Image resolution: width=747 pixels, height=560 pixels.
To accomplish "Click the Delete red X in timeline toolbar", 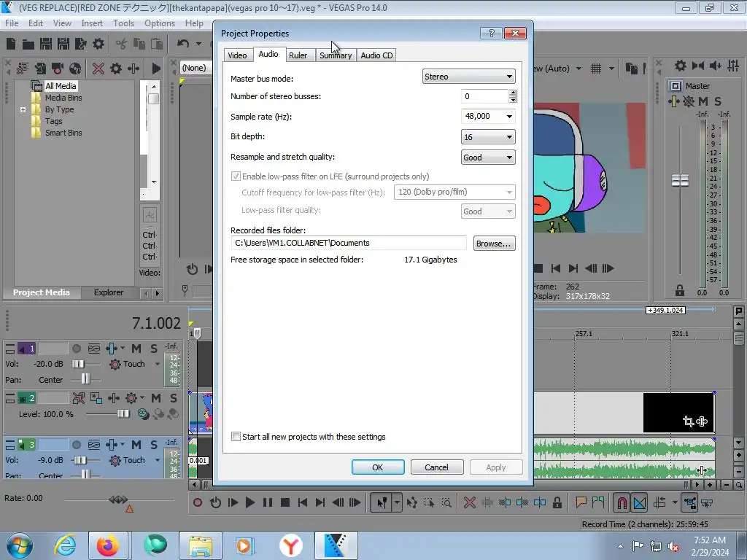I will (469, 502).
